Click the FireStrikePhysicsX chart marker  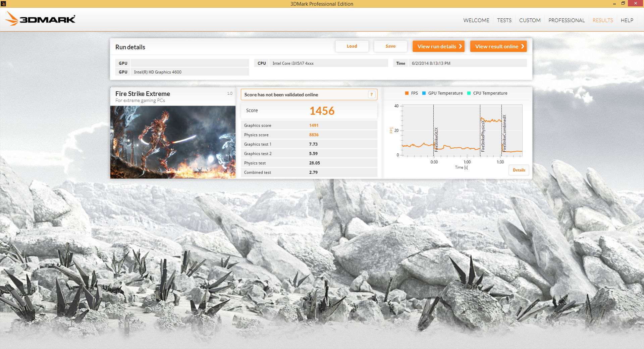click(x=483, y=136)
